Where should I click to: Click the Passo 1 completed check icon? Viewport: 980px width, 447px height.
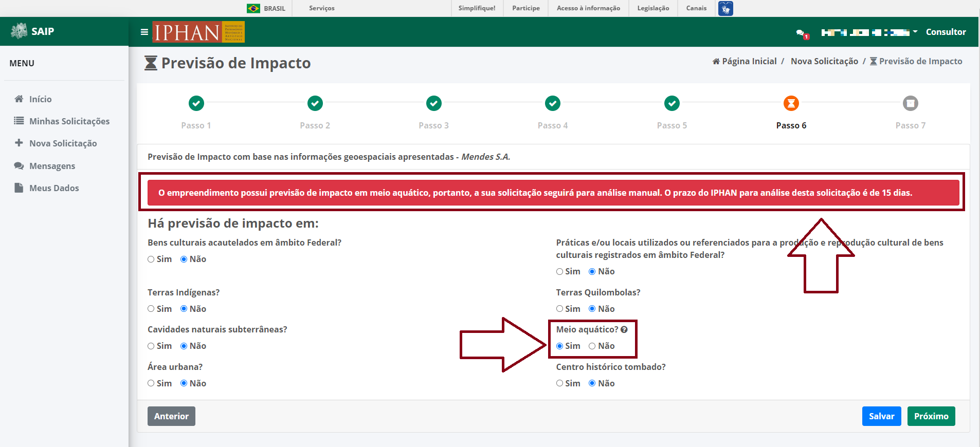pyautogui.click(x=196, y=103)
